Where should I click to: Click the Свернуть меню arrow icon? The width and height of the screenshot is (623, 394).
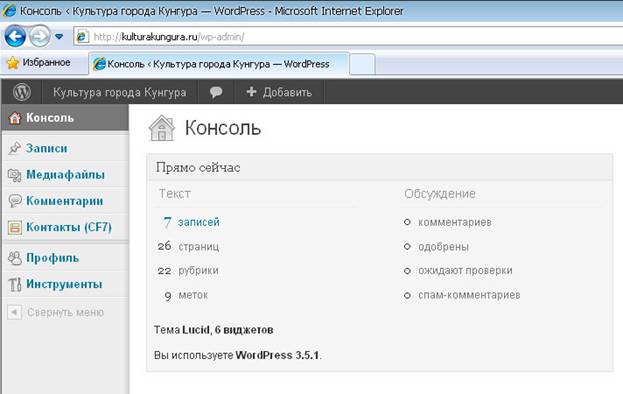pos(14,312)
